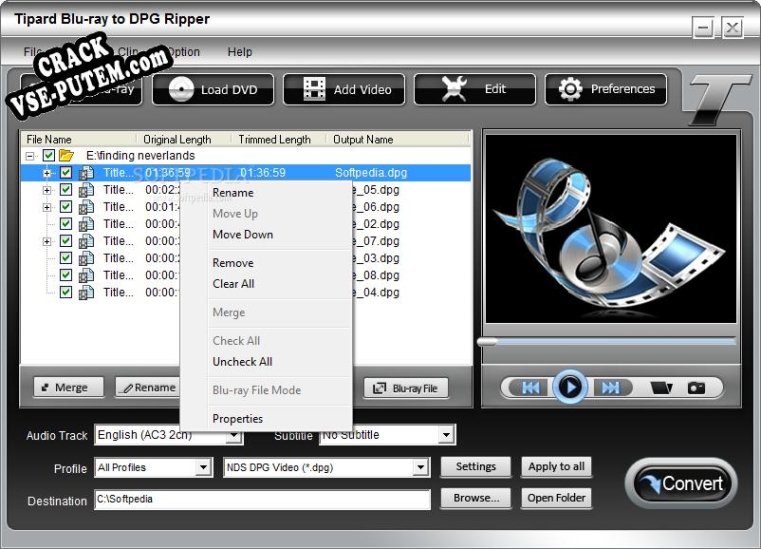Image resolution: width=761 pixels, height=549 pixels.
Task: Click file icon of _03.dpg row
Action: [x=86, y=258]
